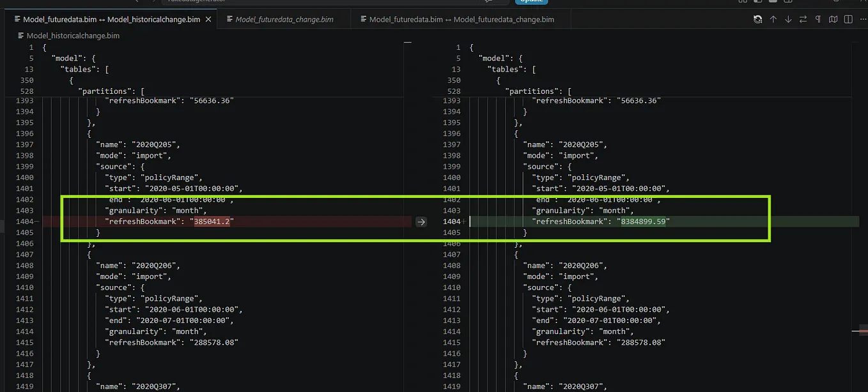The height and width of the screenshot is (392, 868).
Task: Click the fold marker at left line 1404
Action: click(37, 222)
